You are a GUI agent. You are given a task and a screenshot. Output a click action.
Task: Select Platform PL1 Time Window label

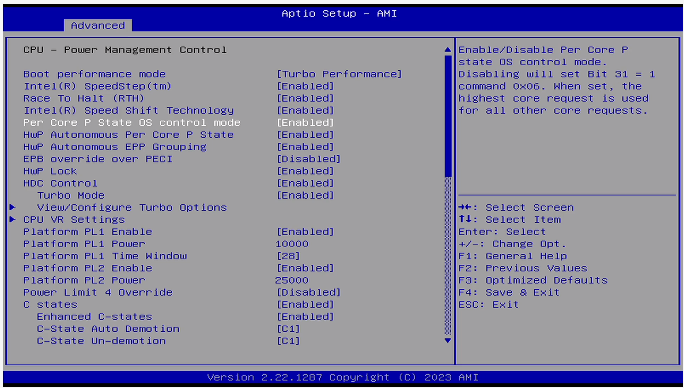point(105,256)
